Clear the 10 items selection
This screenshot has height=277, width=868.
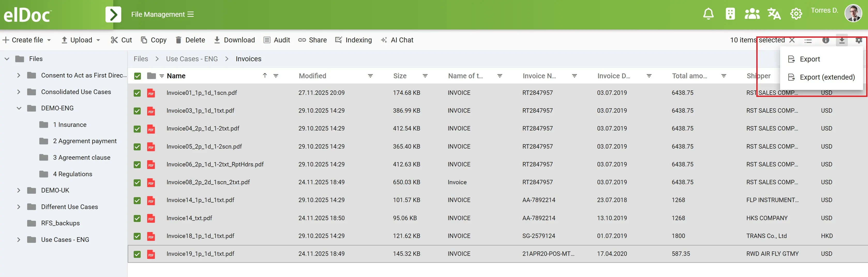tap(792, 40)
